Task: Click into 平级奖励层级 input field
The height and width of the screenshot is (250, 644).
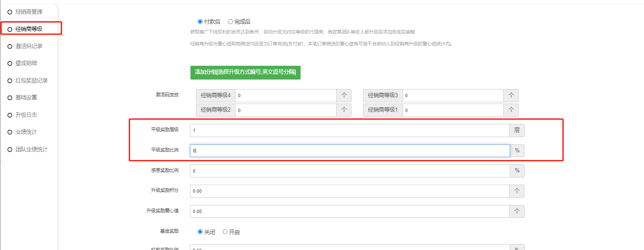Action: click(349, 130)
